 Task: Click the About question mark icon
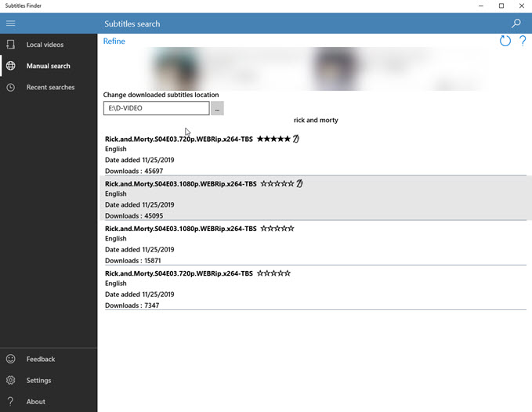pos(10,402)
